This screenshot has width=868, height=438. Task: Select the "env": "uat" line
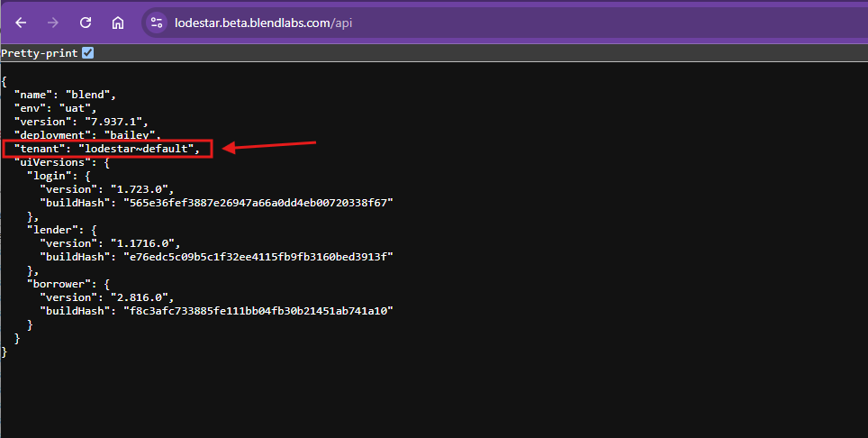(55, 108)
